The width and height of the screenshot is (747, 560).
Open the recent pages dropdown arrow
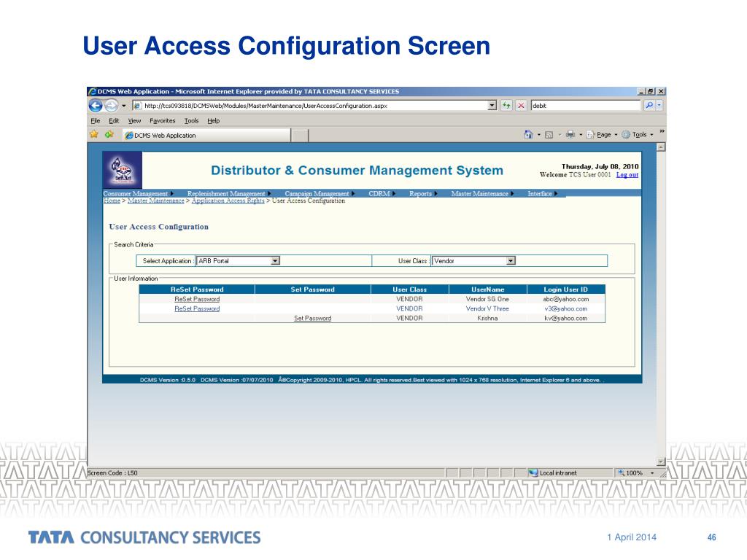(124, 106)
